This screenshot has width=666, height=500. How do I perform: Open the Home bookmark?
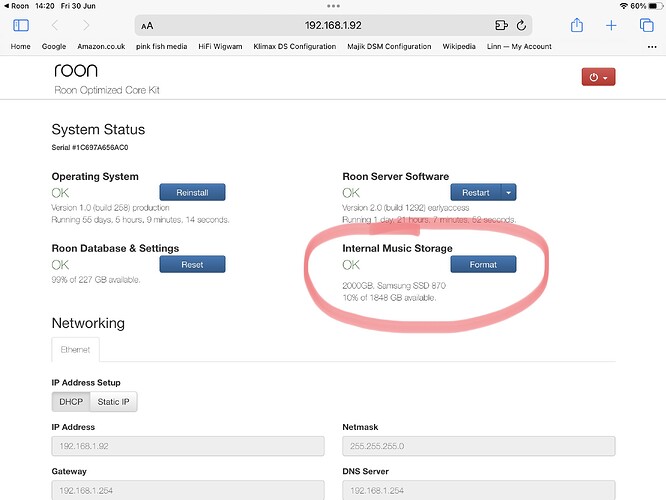point(20,46)
